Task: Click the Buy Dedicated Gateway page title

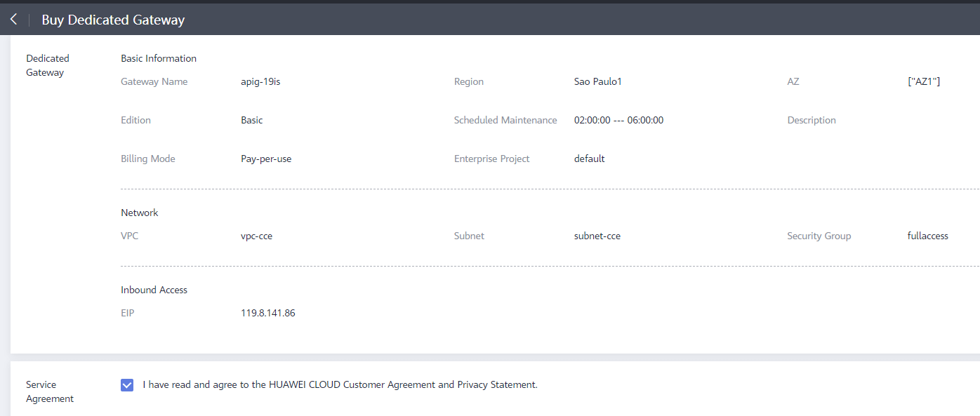Action: pos(113,20)
